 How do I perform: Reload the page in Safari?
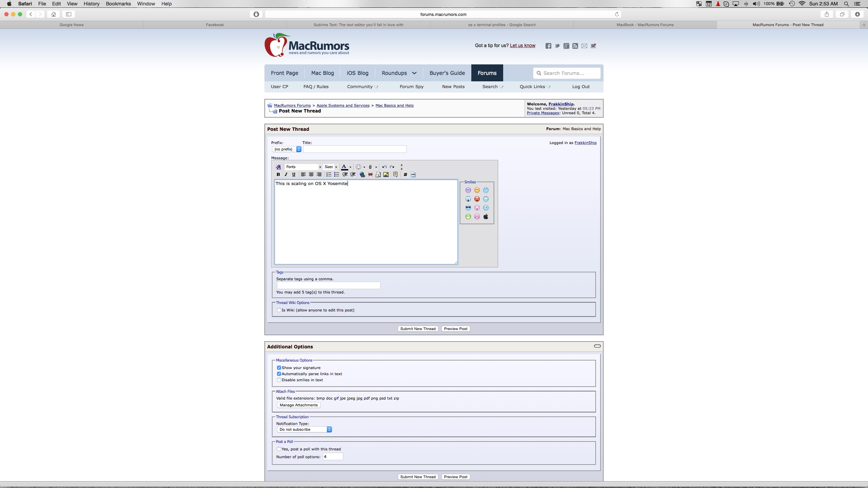pyautogui.click(x=617, y=14)
